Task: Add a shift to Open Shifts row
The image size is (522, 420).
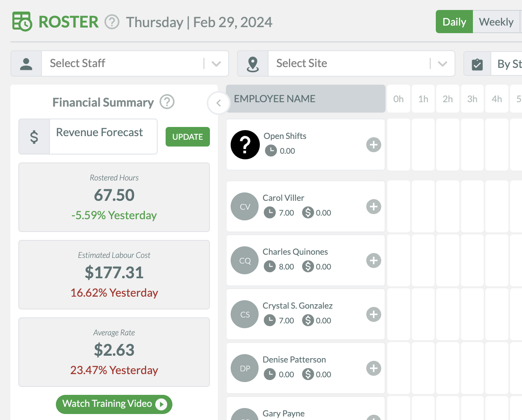Action: [x=374, y=145]
